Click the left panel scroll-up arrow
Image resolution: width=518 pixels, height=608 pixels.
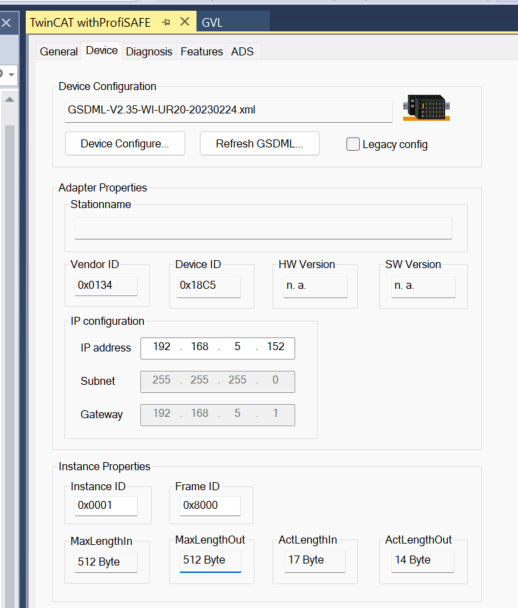click(9, 100)
